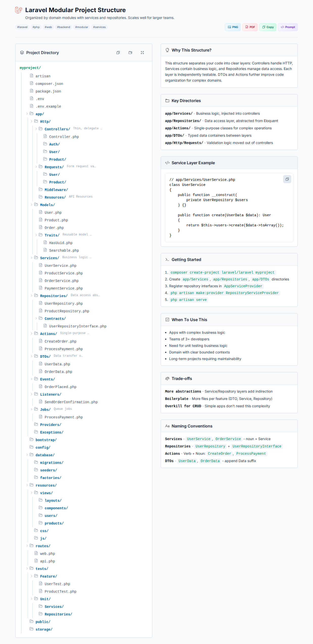Image resolution: width=313 pixels, height=644 pixels.
Task: Select the #laravel tag
Action: coord(22,27)
